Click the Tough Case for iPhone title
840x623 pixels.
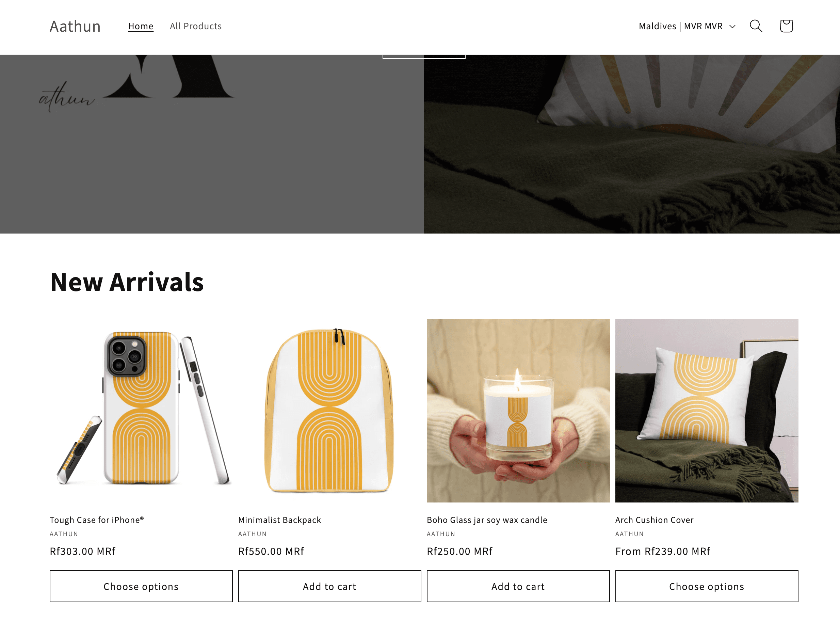tap(97, 520)
